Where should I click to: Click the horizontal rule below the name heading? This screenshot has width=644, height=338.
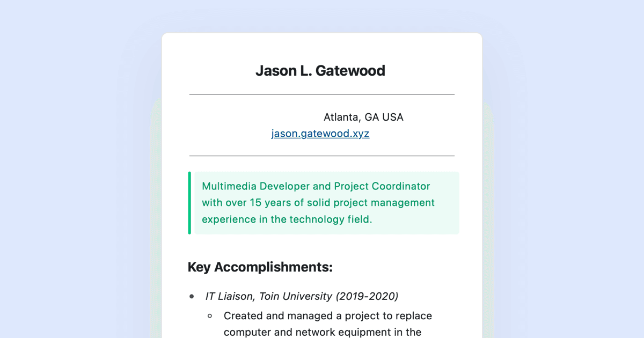[x=322, y=94]
